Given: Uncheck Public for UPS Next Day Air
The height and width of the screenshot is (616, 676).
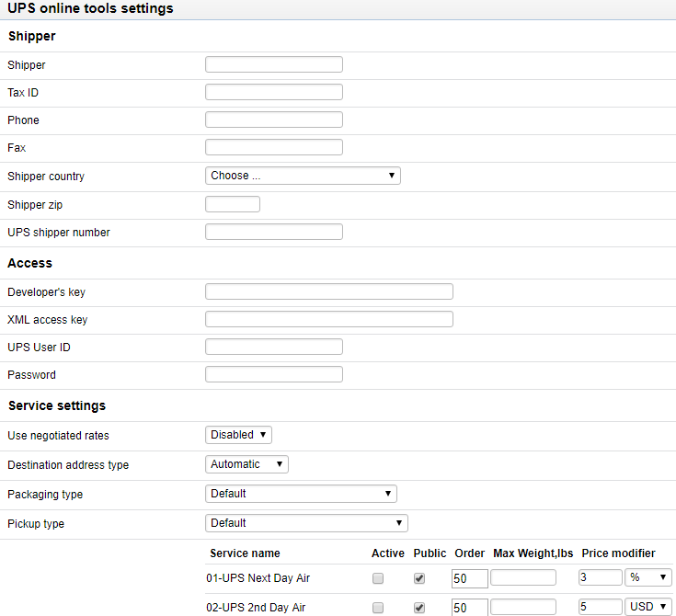Looking at the screenshot, I should (419, 578).
